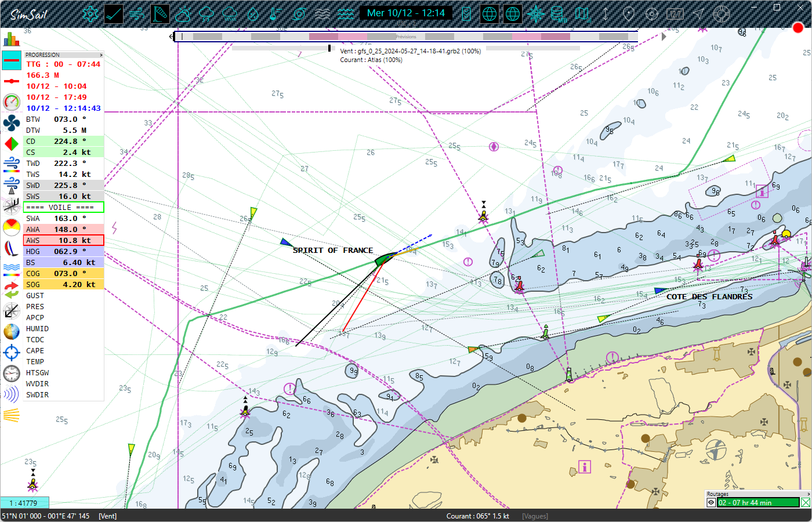Click the date-time display Mer 10/12
This screenshot has width=812, height=522.
[x=406, y=13]
